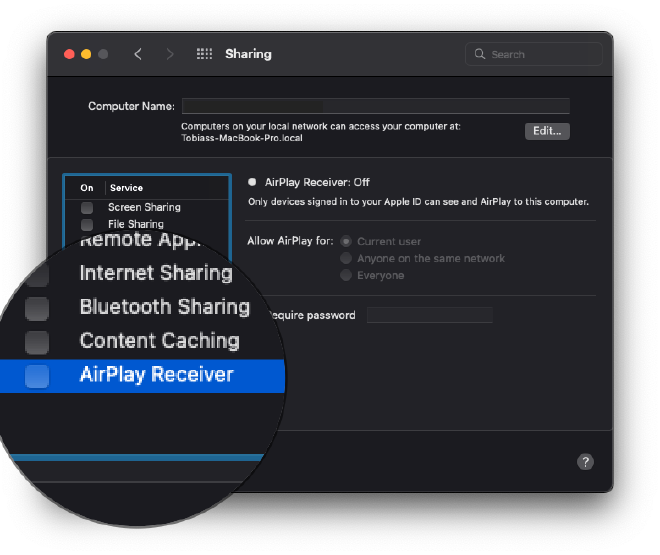Enable the File Sharing checkbox

pos(87,225)
